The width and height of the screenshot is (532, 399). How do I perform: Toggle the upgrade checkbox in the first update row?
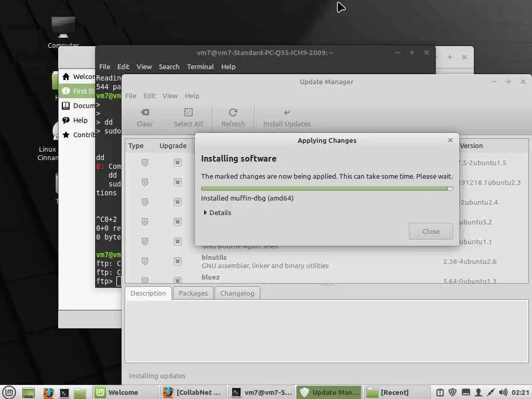178,163
